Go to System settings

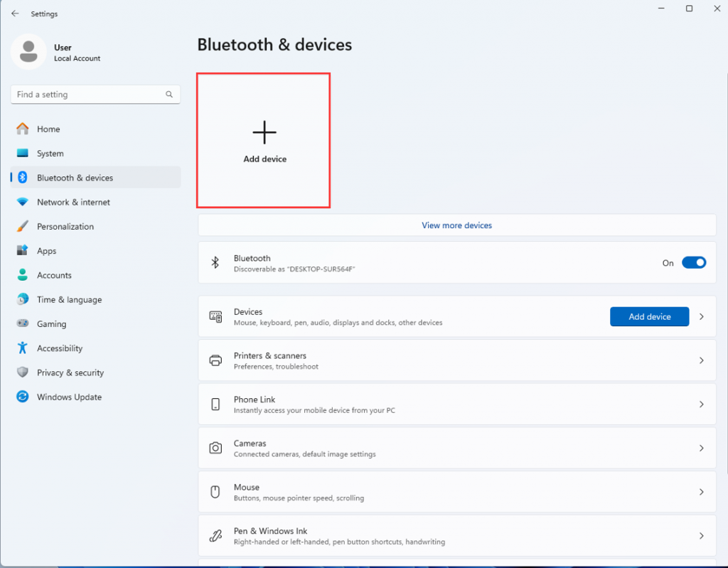[96, 154]
